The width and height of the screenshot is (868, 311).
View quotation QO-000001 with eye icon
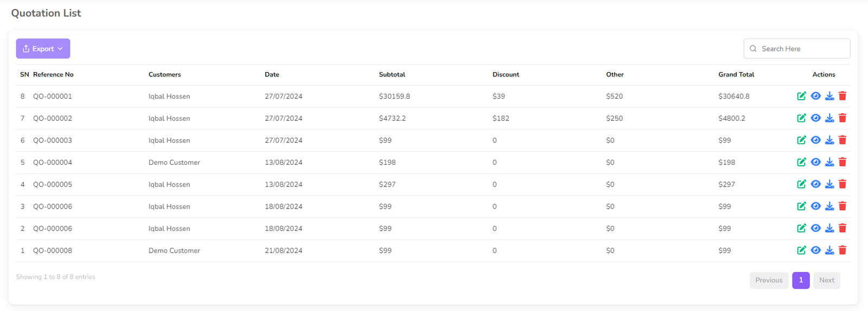point(815,96)
